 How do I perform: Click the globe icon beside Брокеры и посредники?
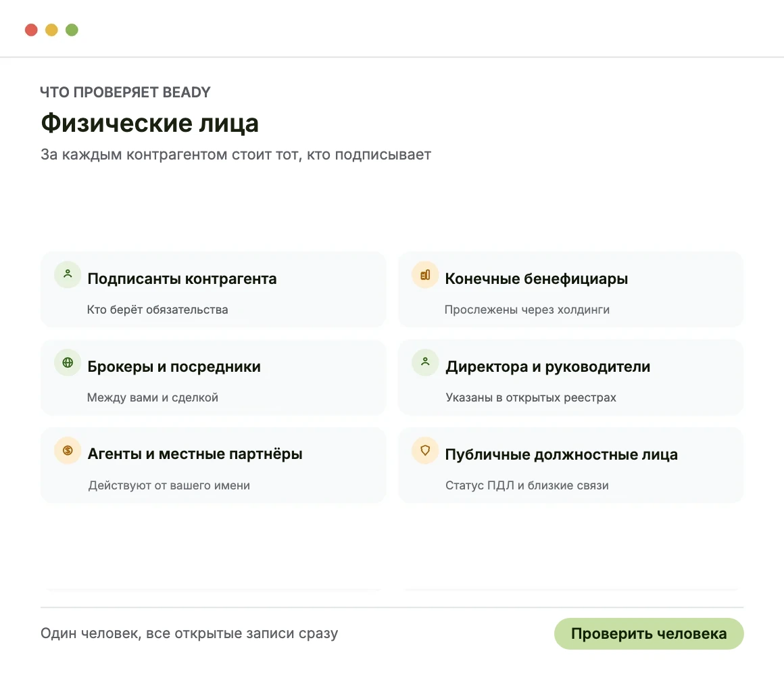(x=68, y=362)
